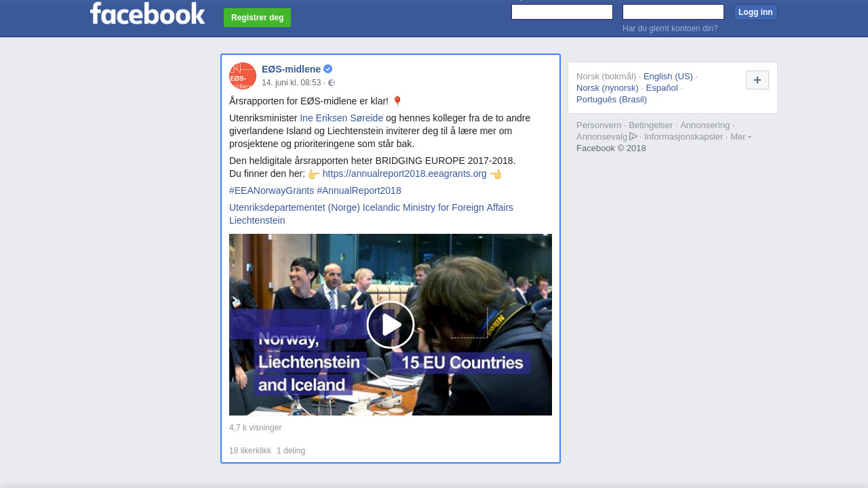Select Norsk (nynorsk) language
This screenshot has height=488, width=868.
click(608, 87)
